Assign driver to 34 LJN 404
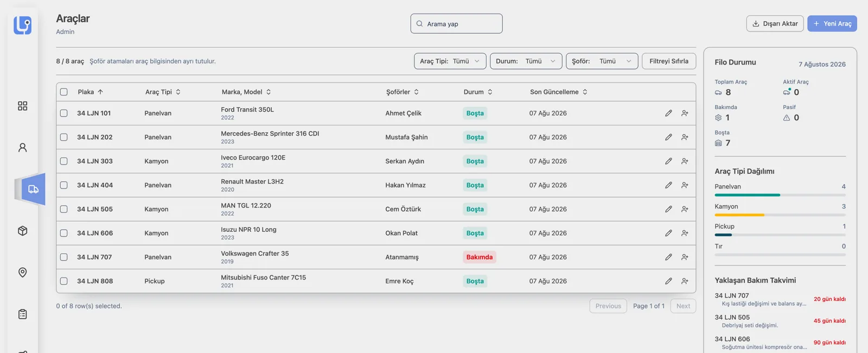This screenshot has height=353, width=868. tap(685, 185)
